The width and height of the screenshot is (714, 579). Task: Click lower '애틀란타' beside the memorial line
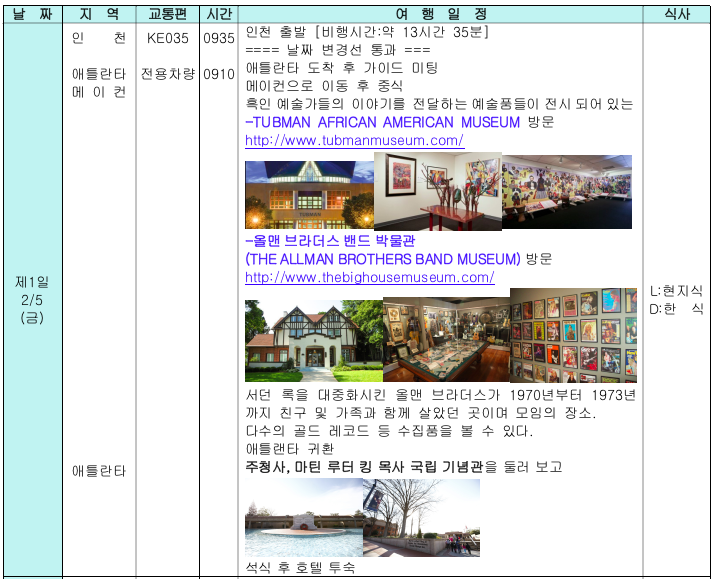99,471
